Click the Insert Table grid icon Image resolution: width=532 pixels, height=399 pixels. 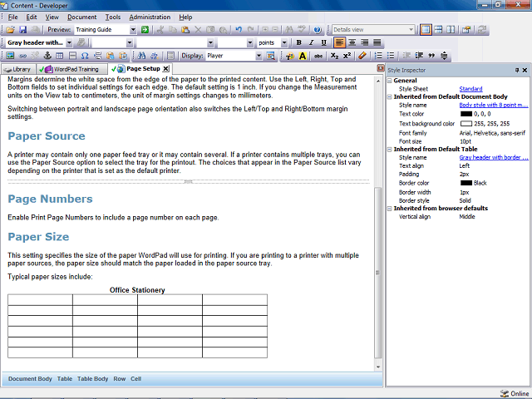click(60, 56)
